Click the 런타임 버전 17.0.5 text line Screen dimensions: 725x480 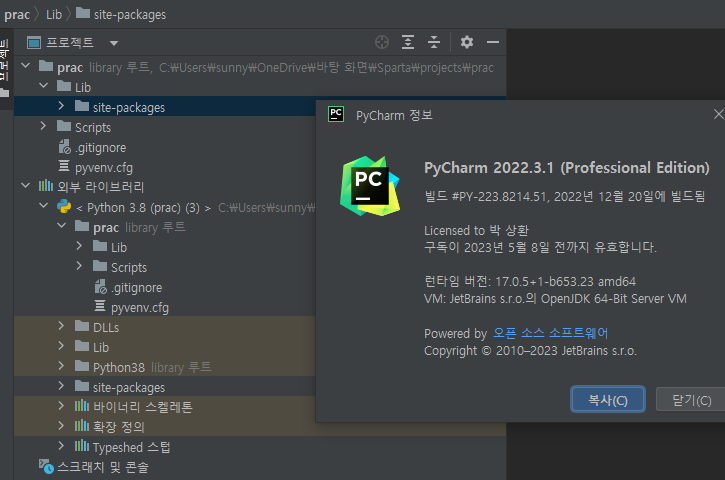530,281
